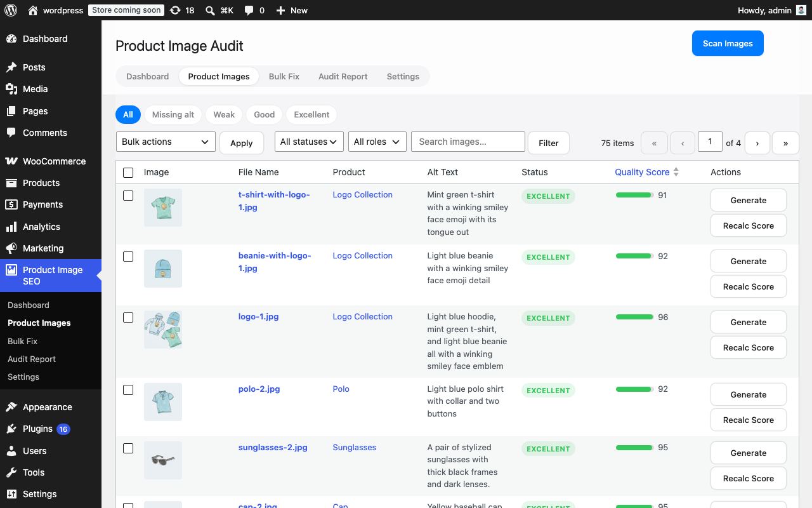Screen dimensions: 812x508
Task: Filter by Missing alt pill
Action: point(173,114)
